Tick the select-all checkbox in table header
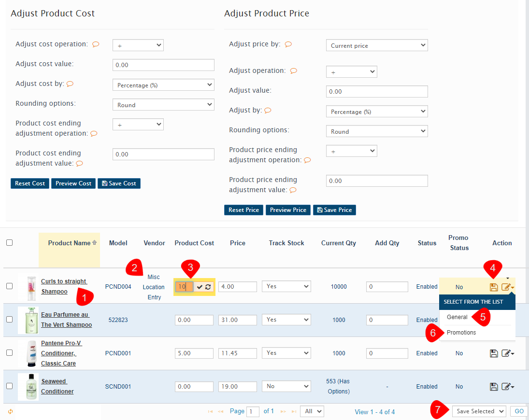 tap(9, 243)
